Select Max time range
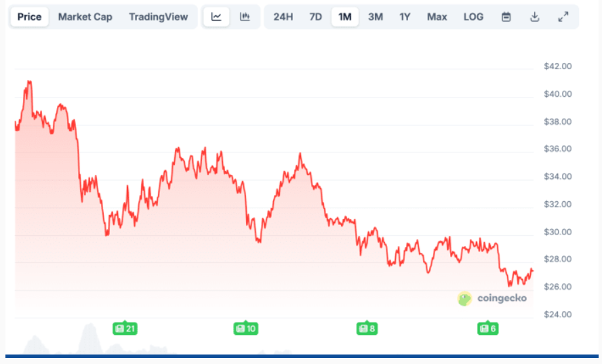 pos(437,17)
